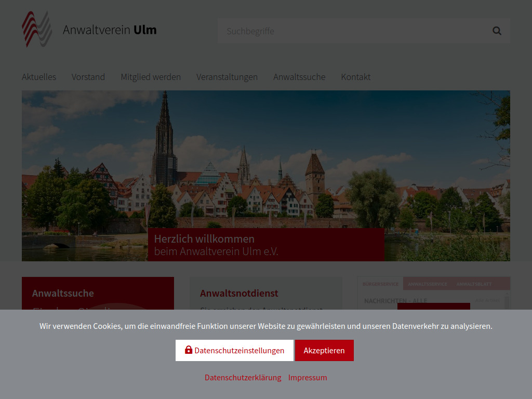Open the Datenschutzerklärung link
532x399 pixels.
click(x=243, y=378)
